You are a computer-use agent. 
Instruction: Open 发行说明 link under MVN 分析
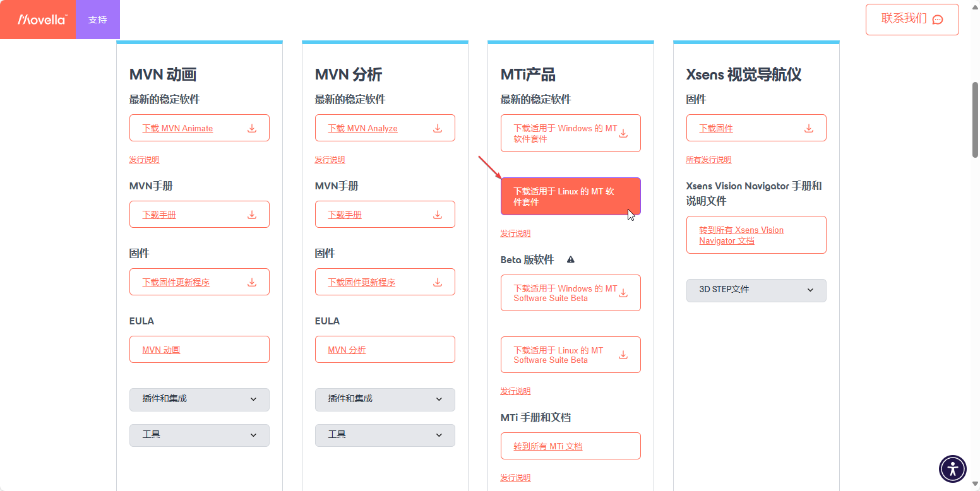point(330,160)
